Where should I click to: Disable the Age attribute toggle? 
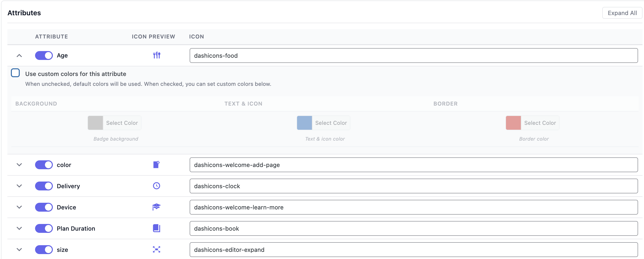[x=44, y=55]
